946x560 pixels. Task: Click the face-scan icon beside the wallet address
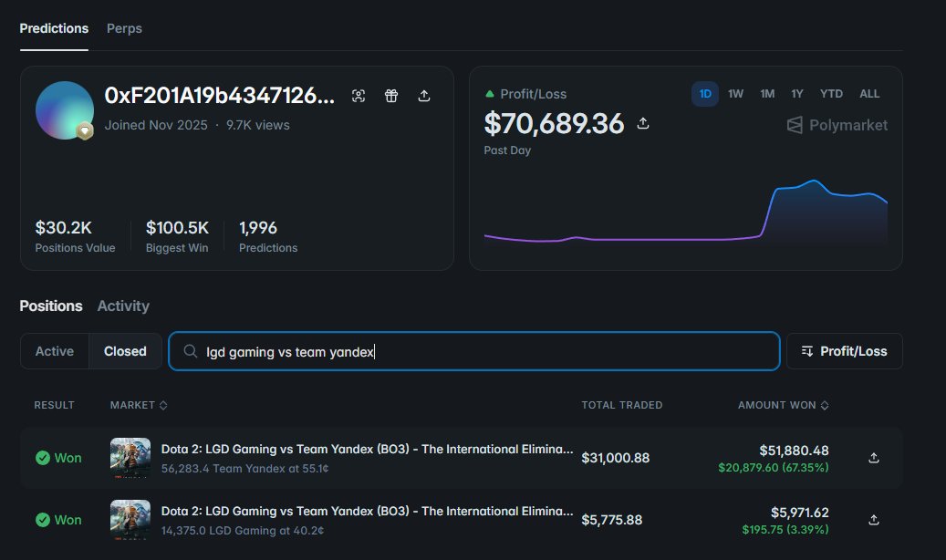[359, 96]
